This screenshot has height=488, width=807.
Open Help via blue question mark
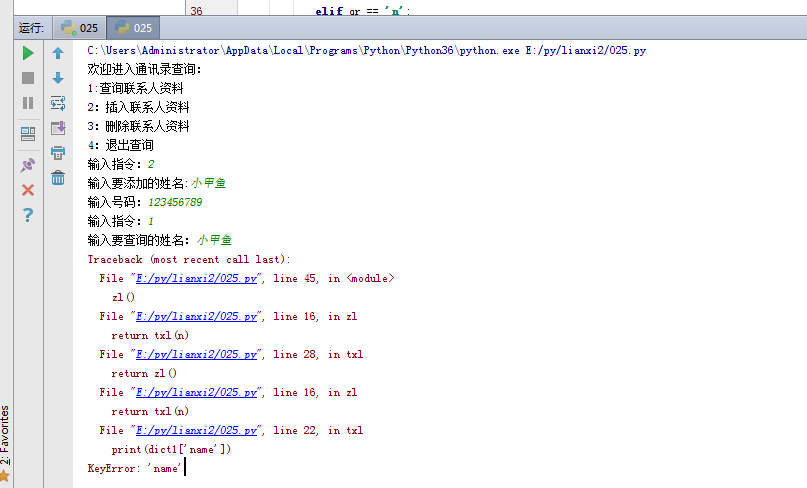click(x=28, y=215)
